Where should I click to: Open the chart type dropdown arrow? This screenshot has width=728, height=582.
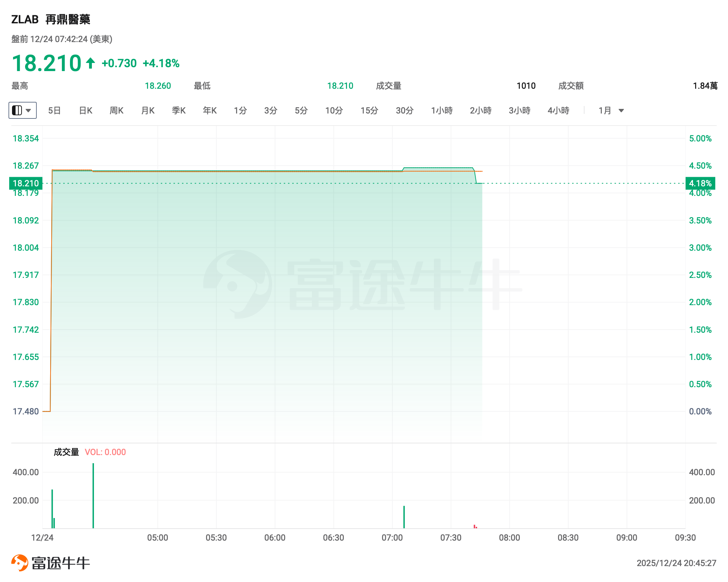(29, 111)
